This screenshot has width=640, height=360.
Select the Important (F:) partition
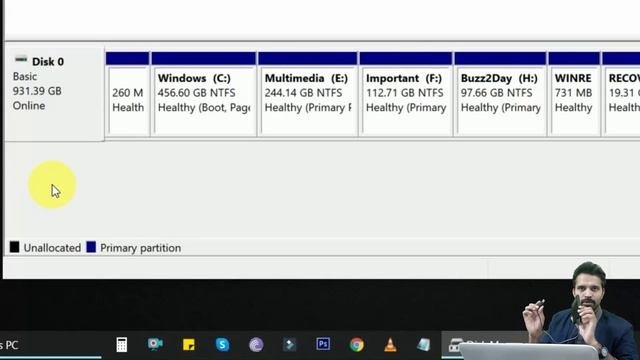click(406, 93)
